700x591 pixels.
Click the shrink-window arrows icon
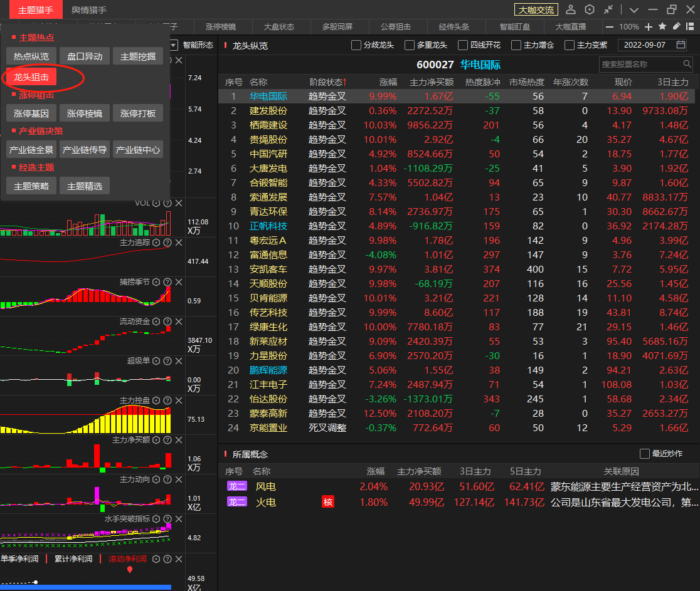pyautogui.click(x=608, y=9)
